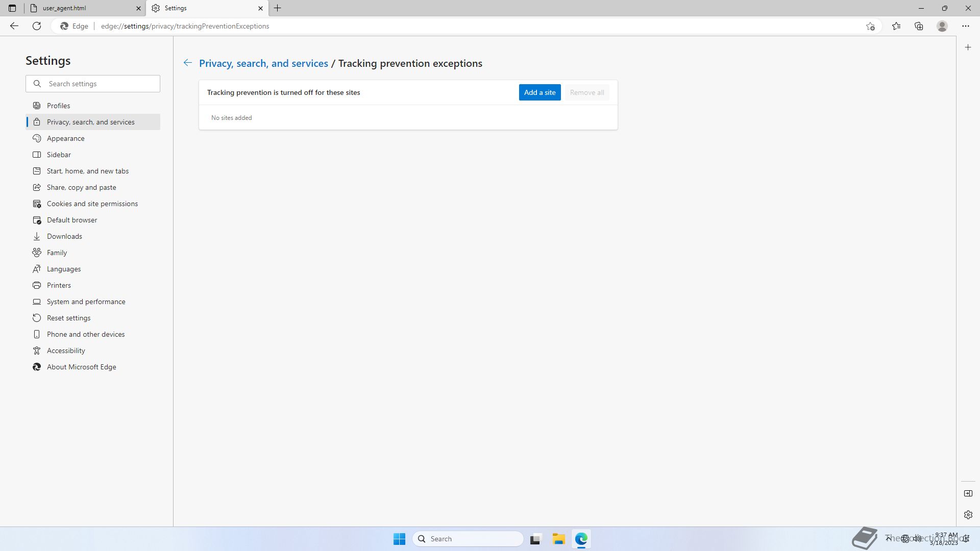980x551 pixels.
Task: Open the Favorites list icon
Action: pyautogui.click(x=896, y=26)
